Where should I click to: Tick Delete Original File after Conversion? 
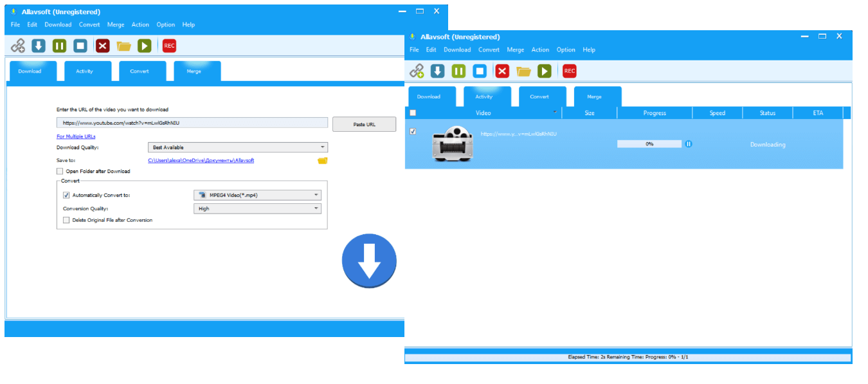(x=66, y=220)
